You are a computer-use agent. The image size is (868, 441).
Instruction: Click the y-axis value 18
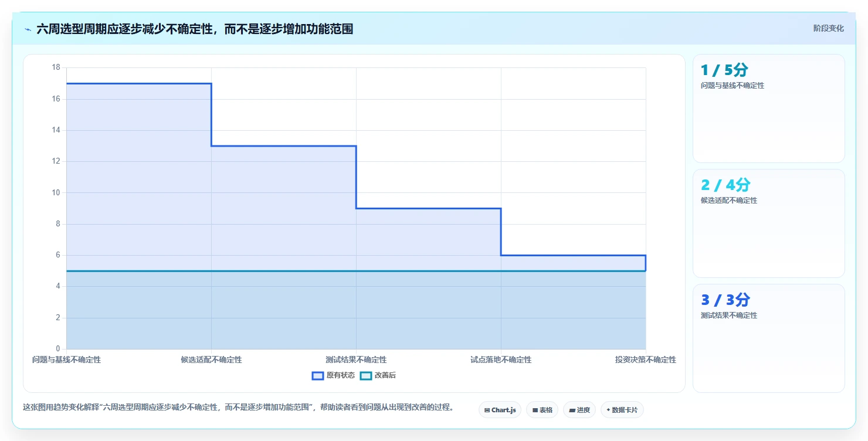56,67
